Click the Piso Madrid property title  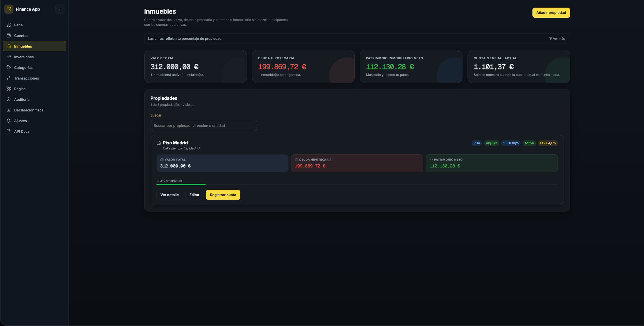(x=175, y=143)
